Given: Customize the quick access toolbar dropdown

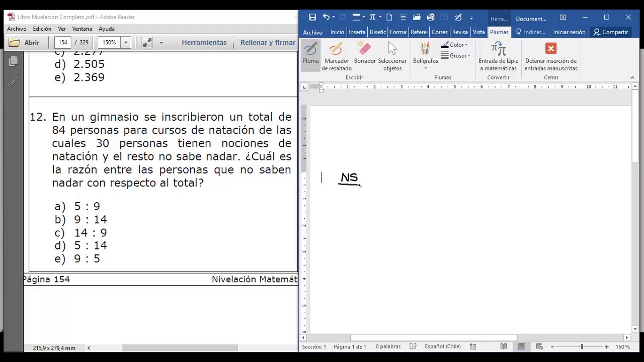Looking at the screenshot, I should click(471, 18).
